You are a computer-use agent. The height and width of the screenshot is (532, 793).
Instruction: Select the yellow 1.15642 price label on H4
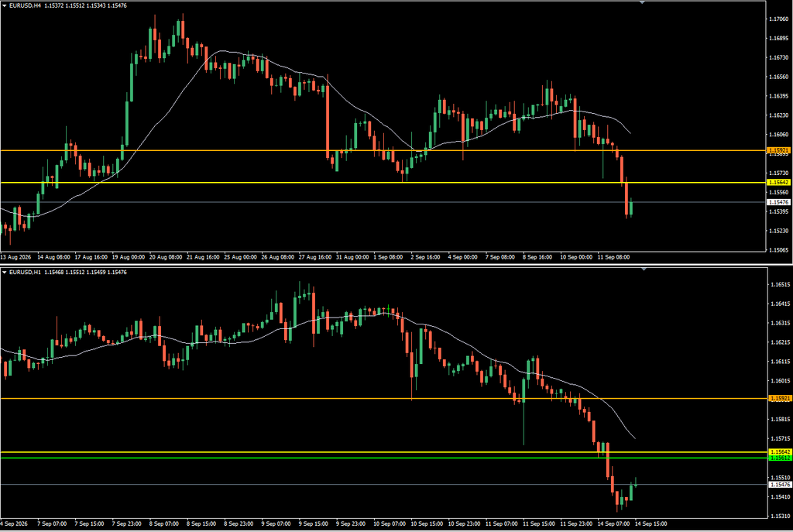(779, 182)
